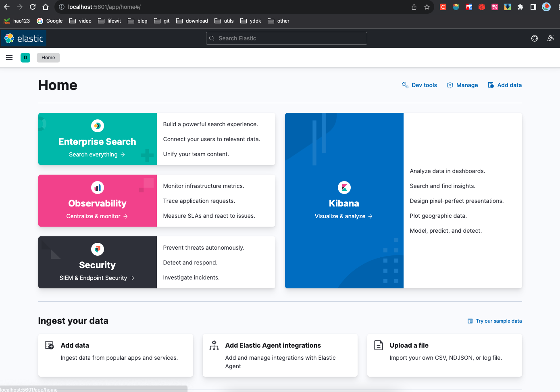Open the lifewit bookmarks folder
The image size is (560, 392).
point(109,21)
